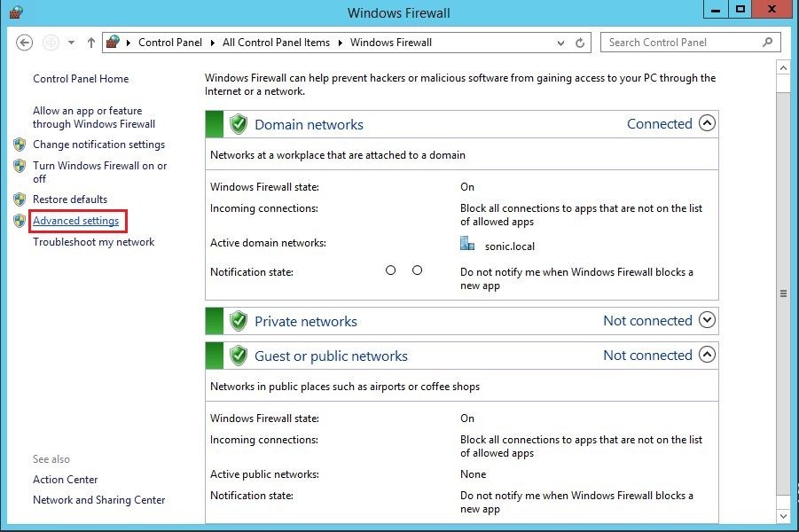Click Private networks green shield icon
The width and height of the screenshot is (799, 532).
(238, 320)
